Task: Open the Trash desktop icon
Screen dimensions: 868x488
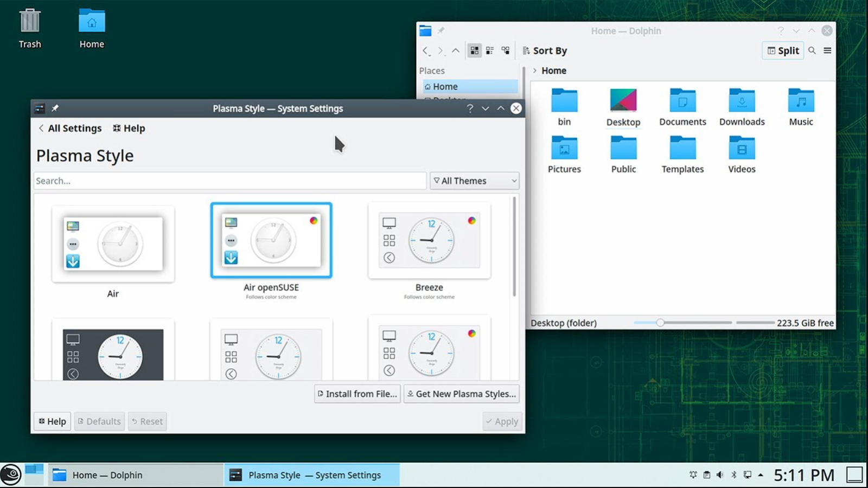Action: [30, 29]
